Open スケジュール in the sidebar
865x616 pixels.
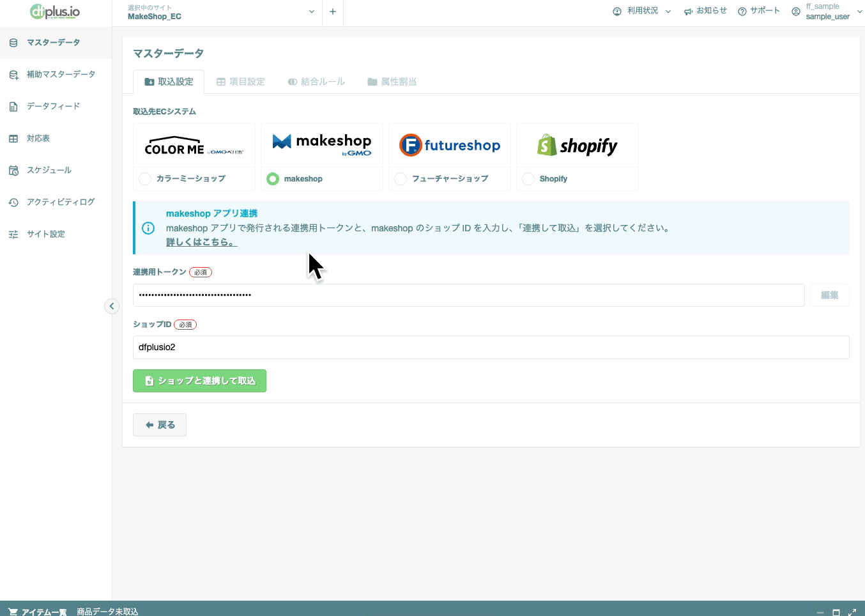pos(56,171)
